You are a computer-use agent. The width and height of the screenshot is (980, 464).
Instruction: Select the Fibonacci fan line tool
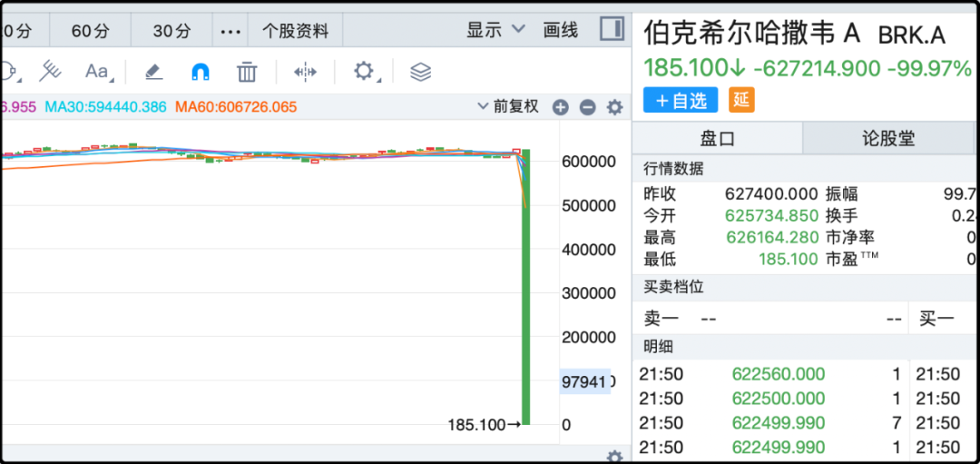point(50,72)
